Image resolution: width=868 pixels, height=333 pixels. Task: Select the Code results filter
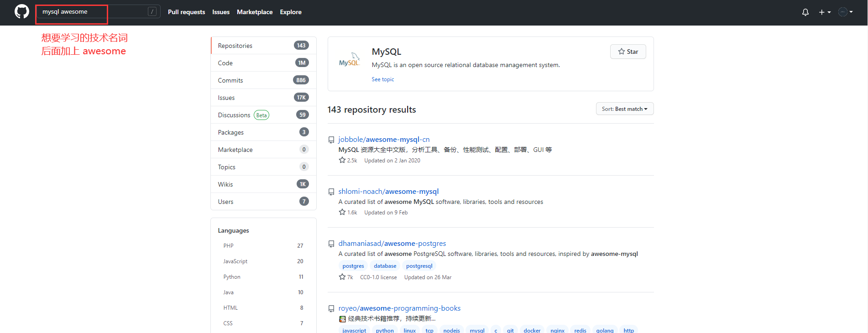pyautogui.click(x=263, y=63)
